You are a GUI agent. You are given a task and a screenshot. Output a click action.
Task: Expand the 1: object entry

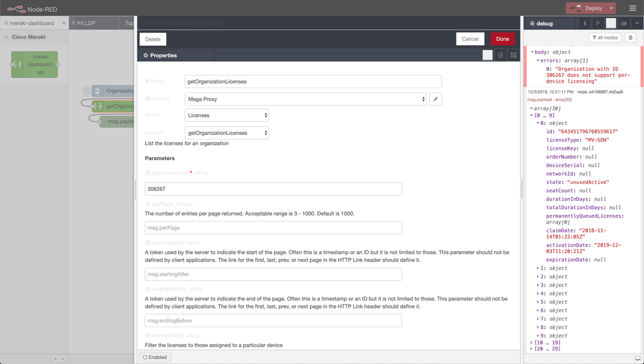tap(538, 268)
